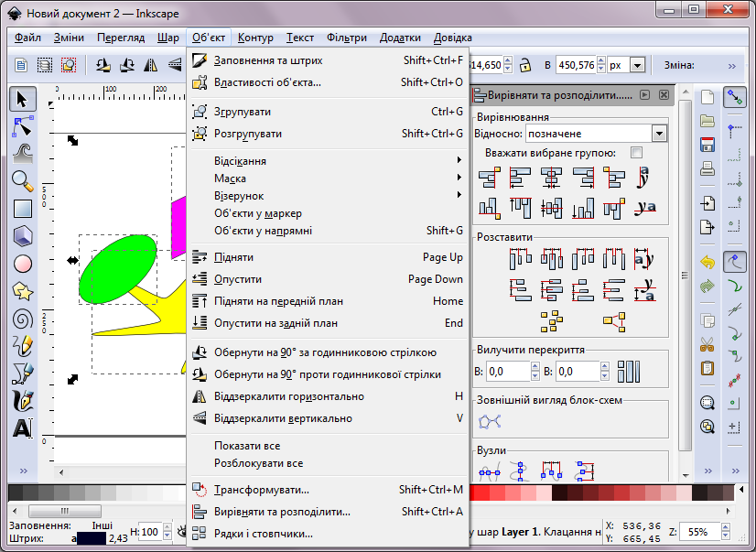Click the zoom percentage field
The image size is (756, 552).
[x=700, y=532]
